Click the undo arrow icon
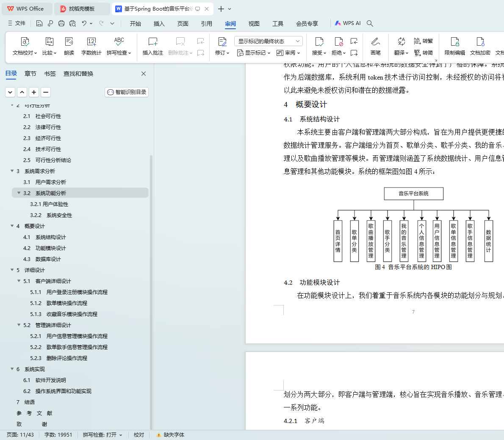 pos(84,23)
